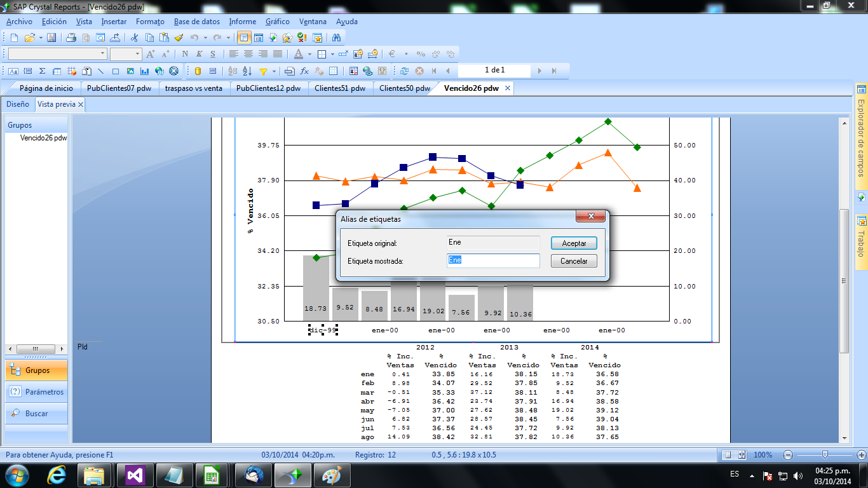Screen dimensions: 868x488
Task: Click the vertical scrollbar of report preview
Action: tap(844, 281)
